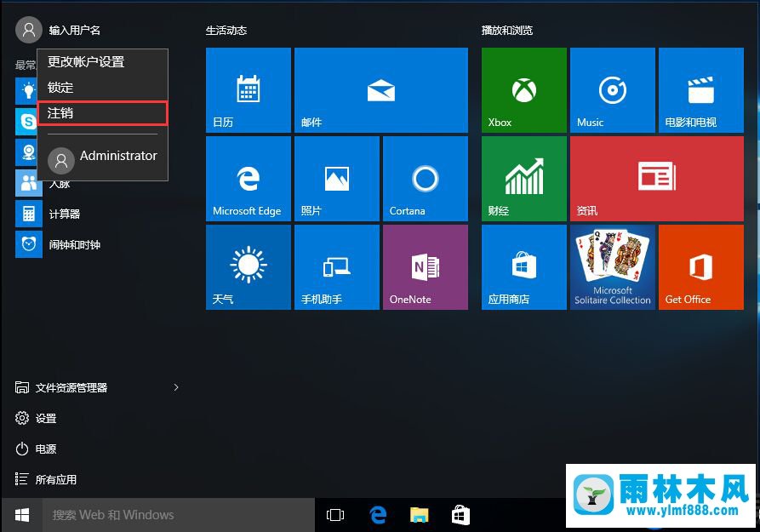Click the 生活动态 group header
The width and height of the screenshot is (760, 532).
pyautogui.click(x=226, y=31)
